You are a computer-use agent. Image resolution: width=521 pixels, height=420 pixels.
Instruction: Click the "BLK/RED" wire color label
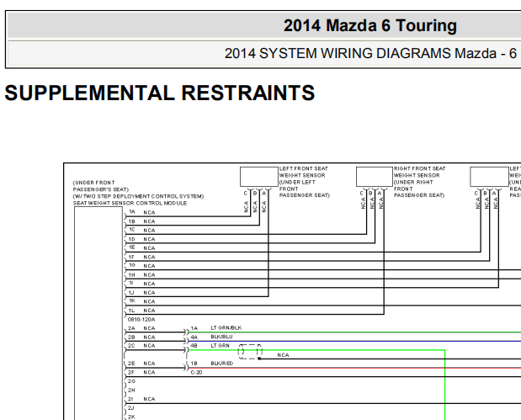[222, 364]
